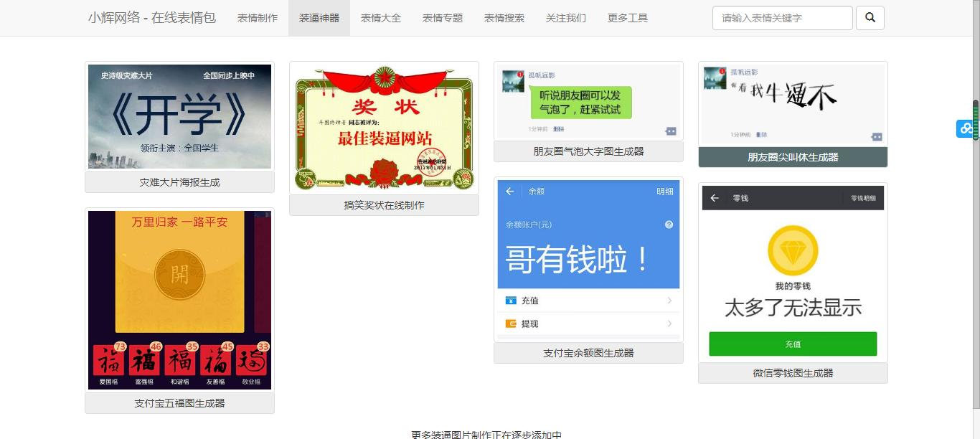Image resolution: width=980 pixels, height=439 pixels.
Task: Open the 奖状 certificate thumbnail
Action: click(x=384, y=128)
